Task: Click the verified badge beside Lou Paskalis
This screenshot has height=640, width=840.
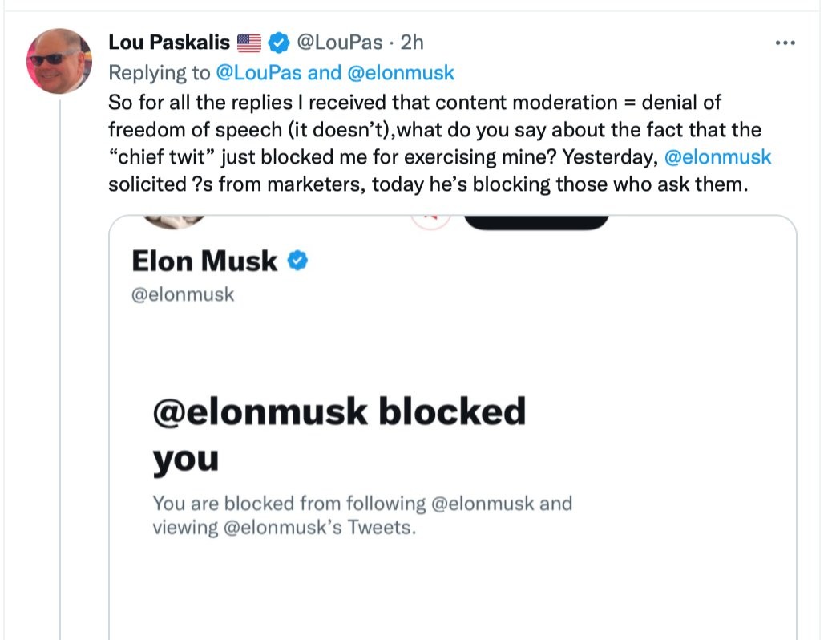Action: coord(278,42)
